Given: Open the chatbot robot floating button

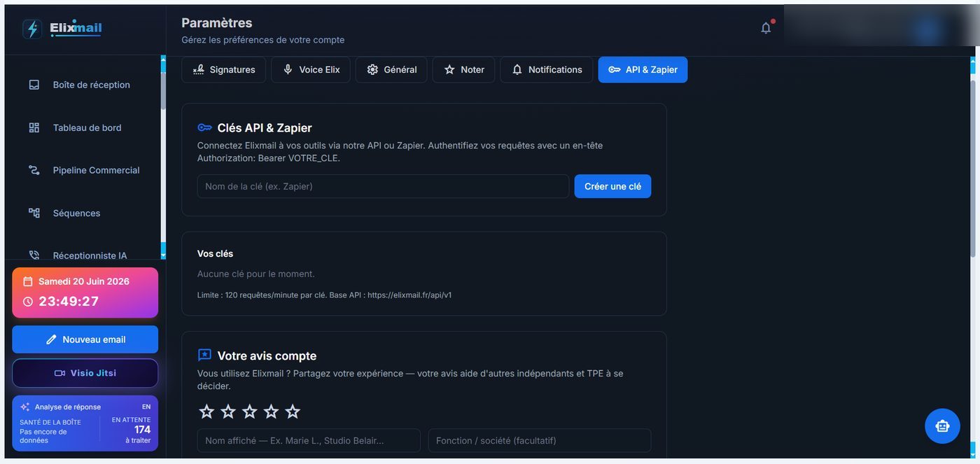Looking at the screenshot, I should click(942, 426).
